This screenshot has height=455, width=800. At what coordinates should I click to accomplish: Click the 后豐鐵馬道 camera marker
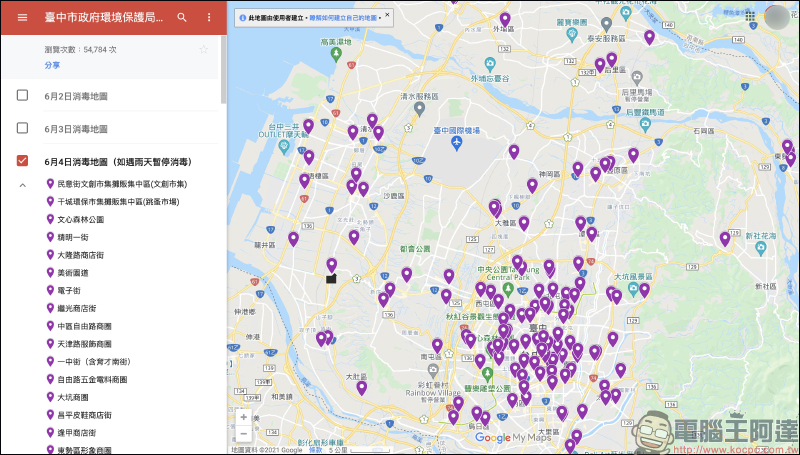[x=645, y=123]
